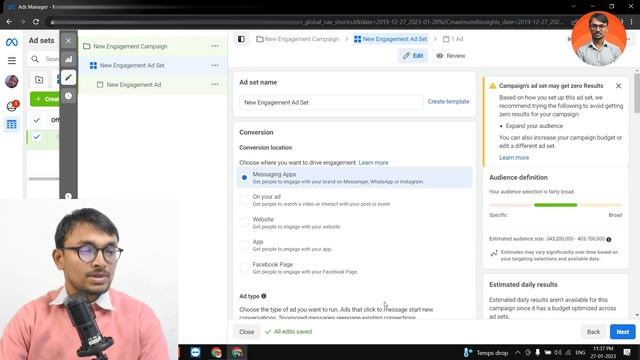Click the search magnifier in Ad sets

point(35,59)
